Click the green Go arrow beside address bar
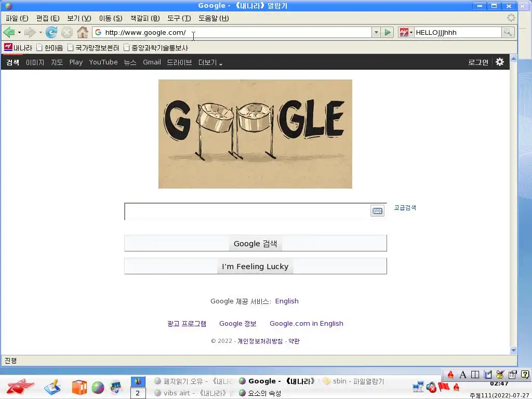Viewport: 532px width, 399px height. 387,33
